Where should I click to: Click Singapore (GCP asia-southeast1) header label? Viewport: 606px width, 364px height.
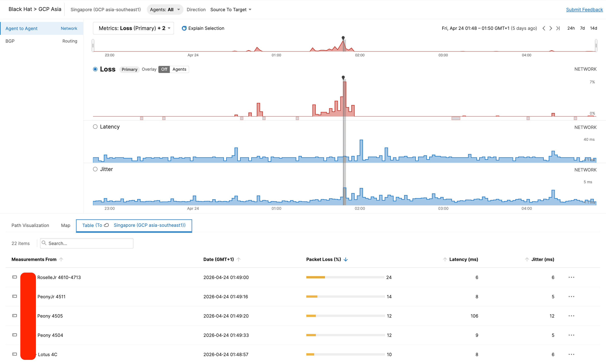click(x=106, y=10)
